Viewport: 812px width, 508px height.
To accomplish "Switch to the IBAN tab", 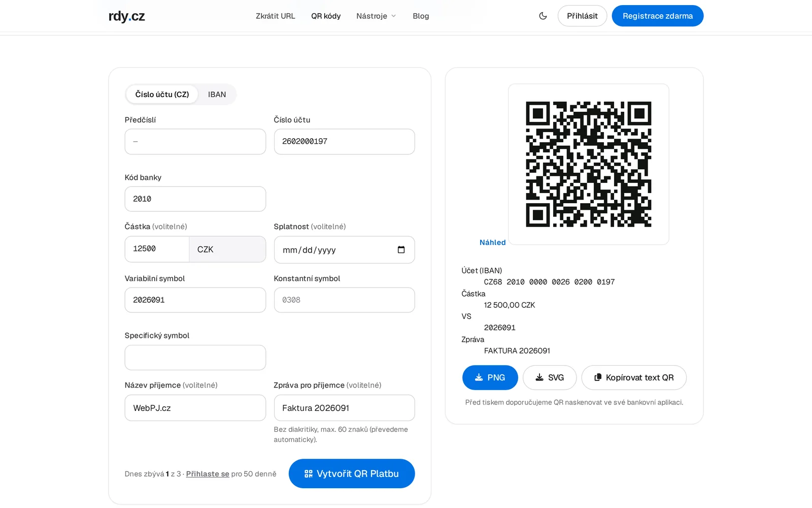I will tap(217, 94).
